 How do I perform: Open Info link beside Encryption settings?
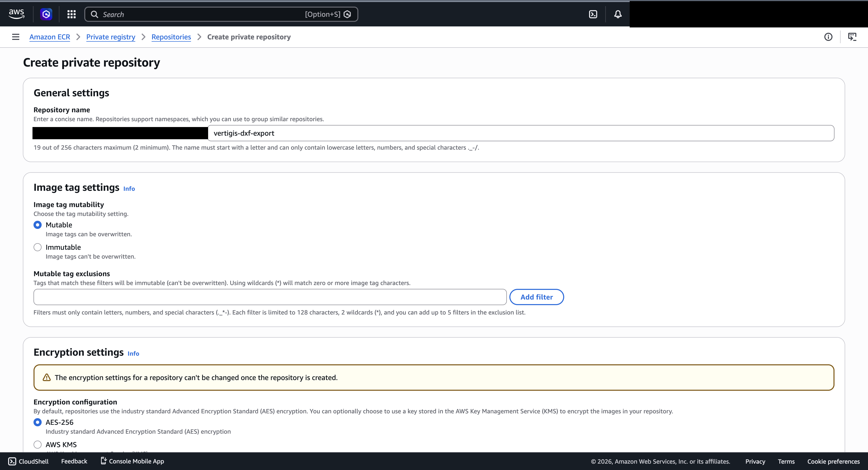[x=133, y=353]
